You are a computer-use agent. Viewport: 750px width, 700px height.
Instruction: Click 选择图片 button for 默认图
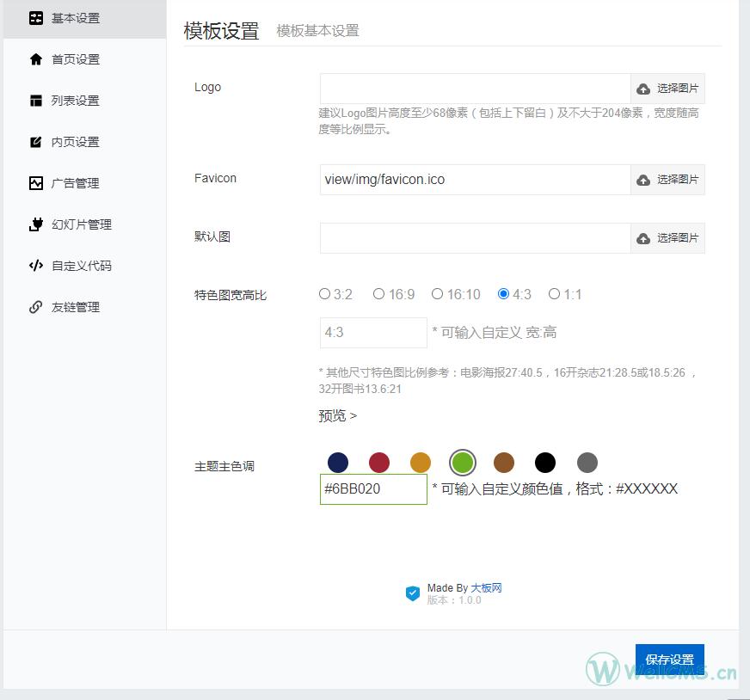coord(667,238)
